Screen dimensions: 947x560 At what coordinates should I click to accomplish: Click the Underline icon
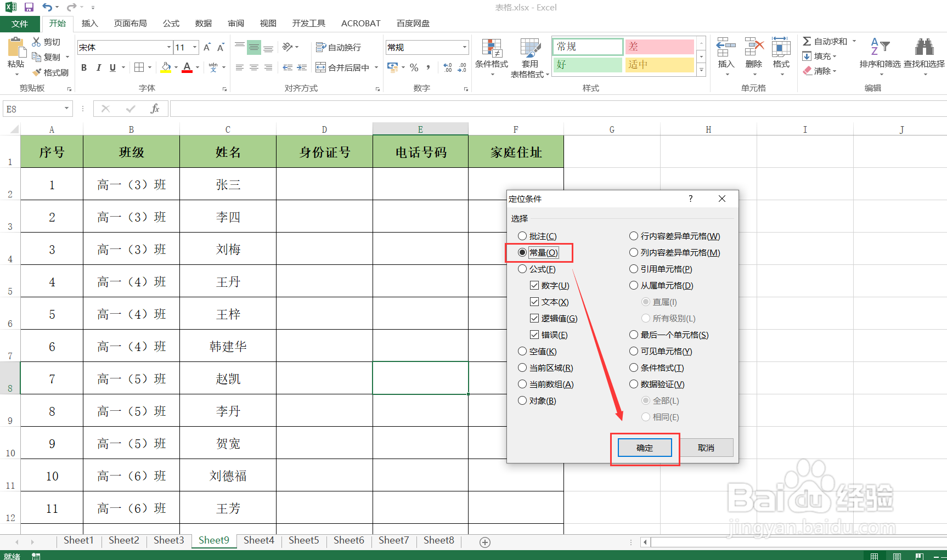112,67
